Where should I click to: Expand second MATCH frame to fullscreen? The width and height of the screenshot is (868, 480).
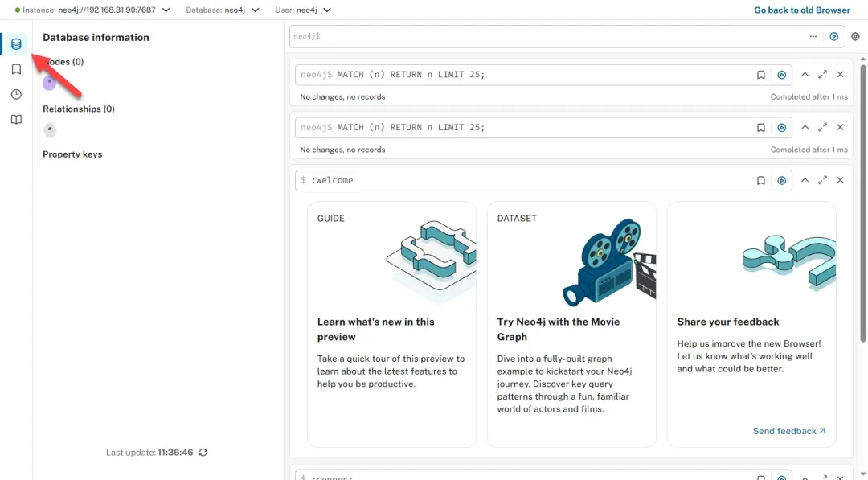pyautogui.click(x=823, y=127)
